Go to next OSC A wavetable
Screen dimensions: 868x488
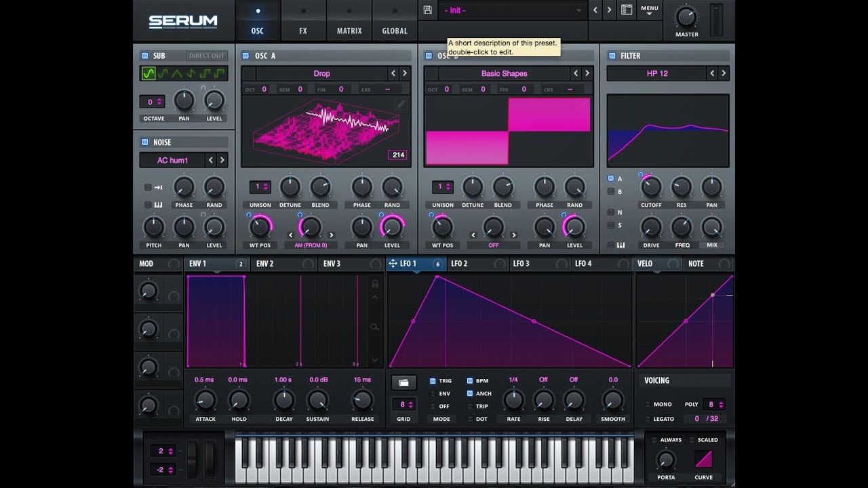(x=405, y=73)
